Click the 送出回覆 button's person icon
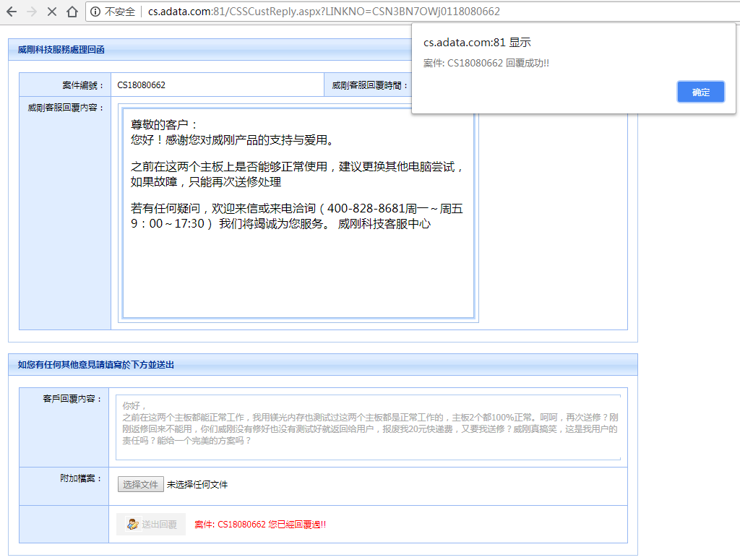The height and width of the screenshot is (560, 740). click(133, 524)
